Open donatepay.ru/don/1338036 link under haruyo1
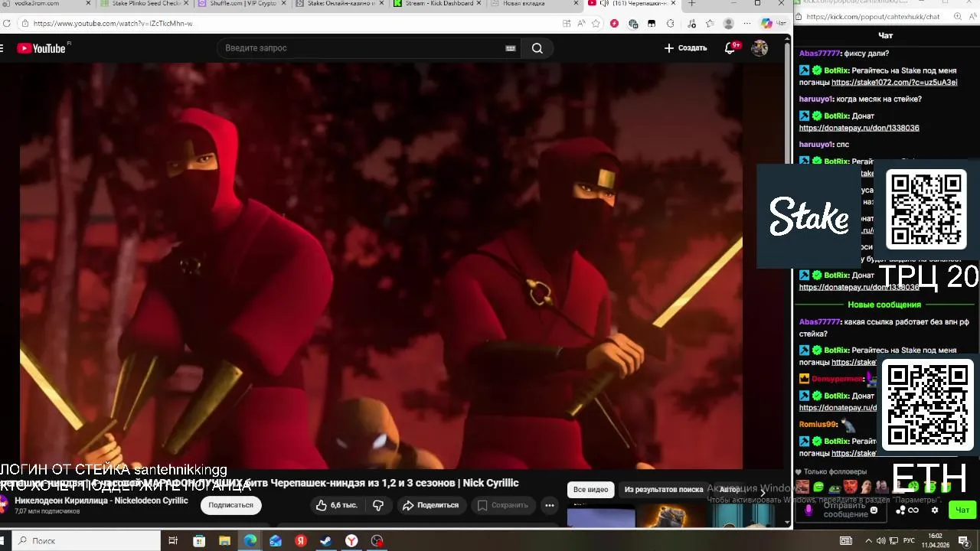Image resolution: width=980 pixels, height=551 pixels. 859,128
